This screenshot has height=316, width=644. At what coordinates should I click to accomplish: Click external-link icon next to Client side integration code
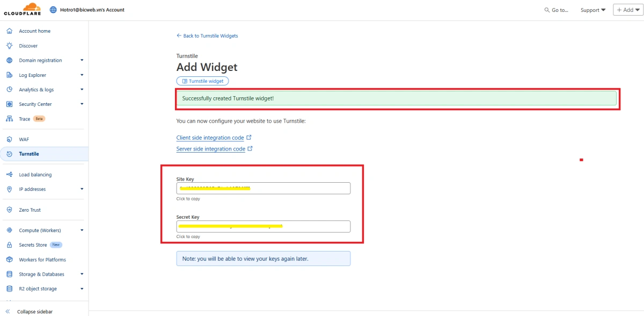coord(249,138)
